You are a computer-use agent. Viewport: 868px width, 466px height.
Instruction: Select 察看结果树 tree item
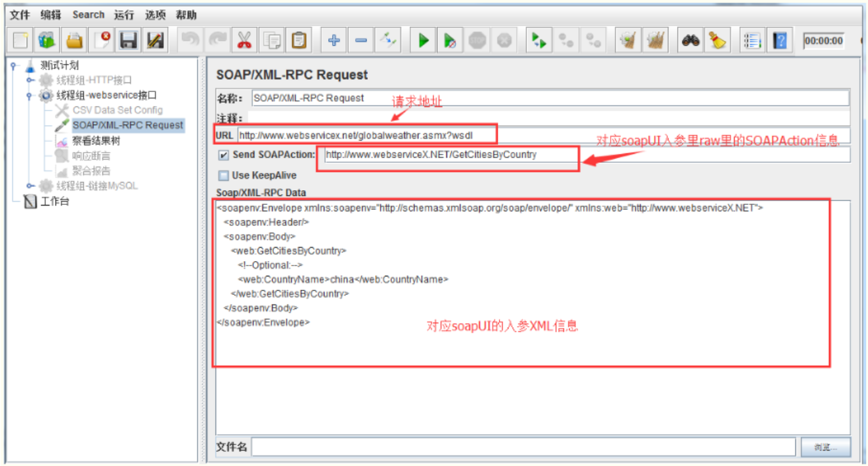click(96, 141)
